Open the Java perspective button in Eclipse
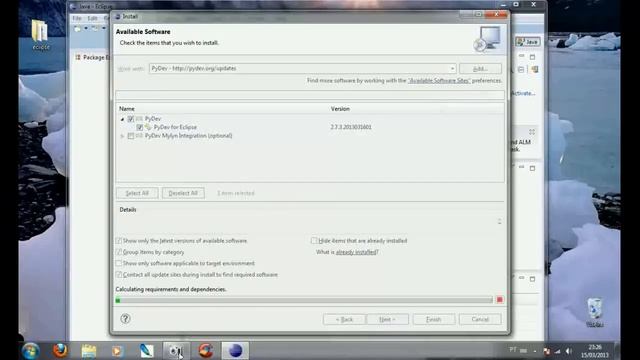Screen dimensions: 640x360 (528, 42)
